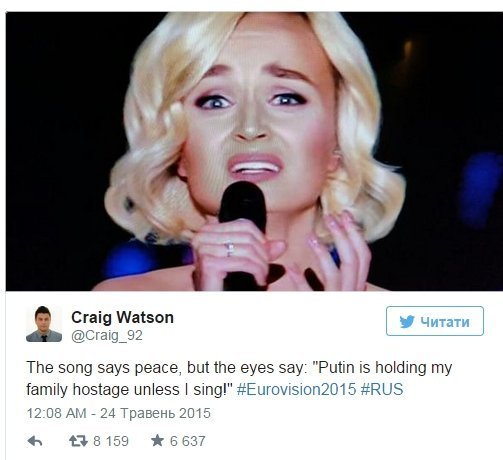Open the tweet timestamp 24 Травень 2015
Image resolution: width=503 pixels, height=460 pixels.
click(155, 413)
